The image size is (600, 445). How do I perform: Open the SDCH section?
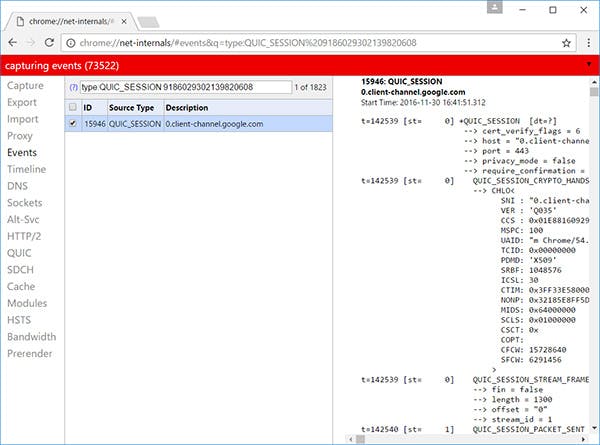click(20, 270)
